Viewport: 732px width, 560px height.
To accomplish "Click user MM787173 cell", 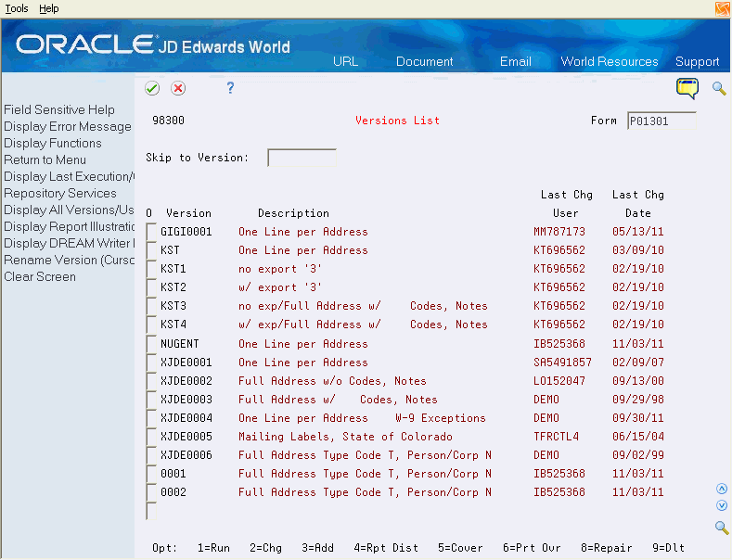I will (559, 232).
